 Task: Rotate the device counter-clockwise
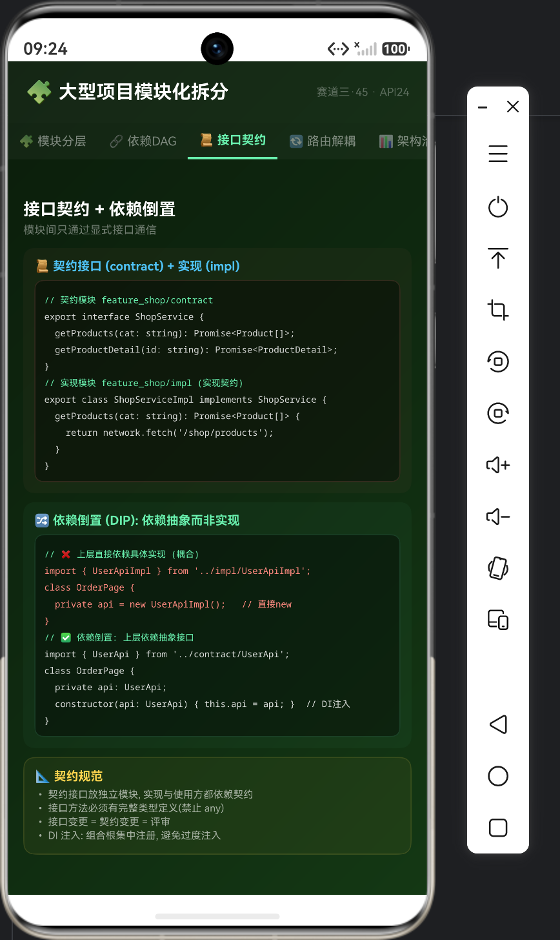click(x=498, y=362)
